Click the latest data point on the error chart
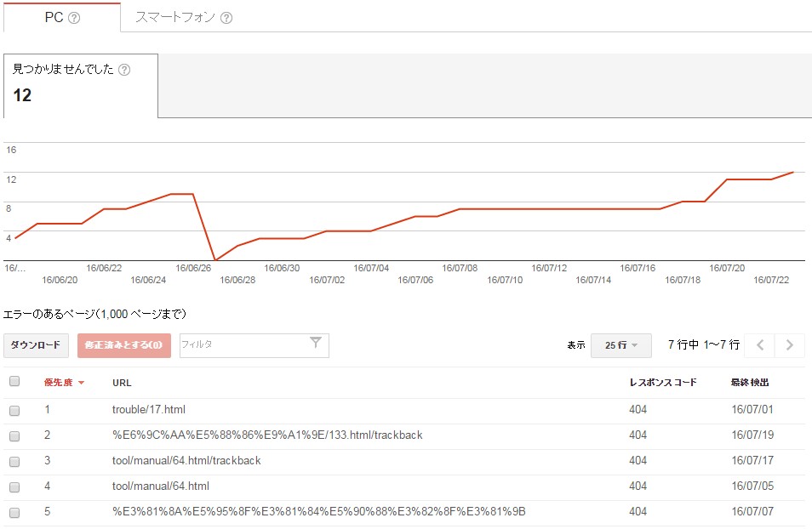The height and width of the screenshot is (529, 812). [792, 173]
